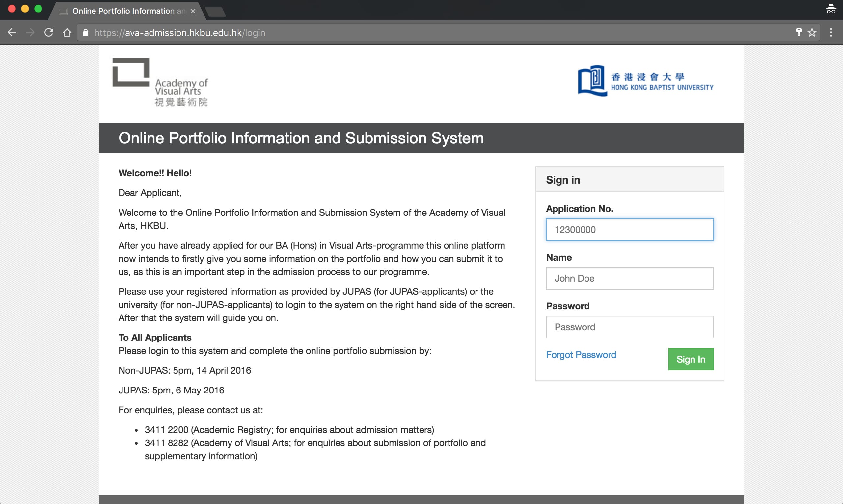
Task: Click the incognito icon in the title bar
Action: click(x=831, y=9)
